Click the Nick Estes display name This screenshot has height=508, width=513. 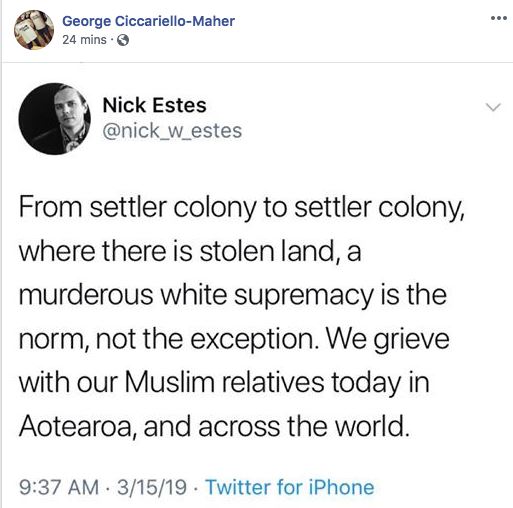click(x=154, y=105)
